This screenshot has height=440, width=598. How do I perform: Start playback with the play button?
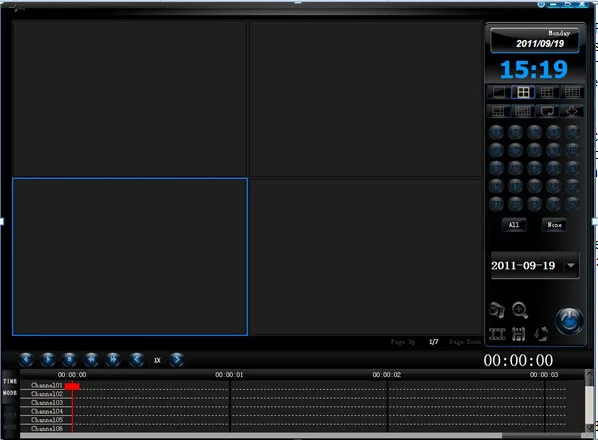48,360
